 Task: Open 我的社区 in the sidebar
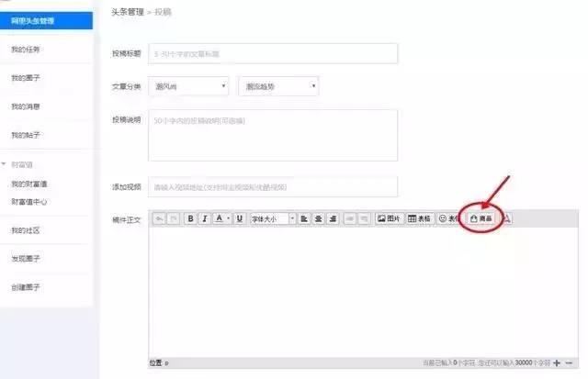26,230
